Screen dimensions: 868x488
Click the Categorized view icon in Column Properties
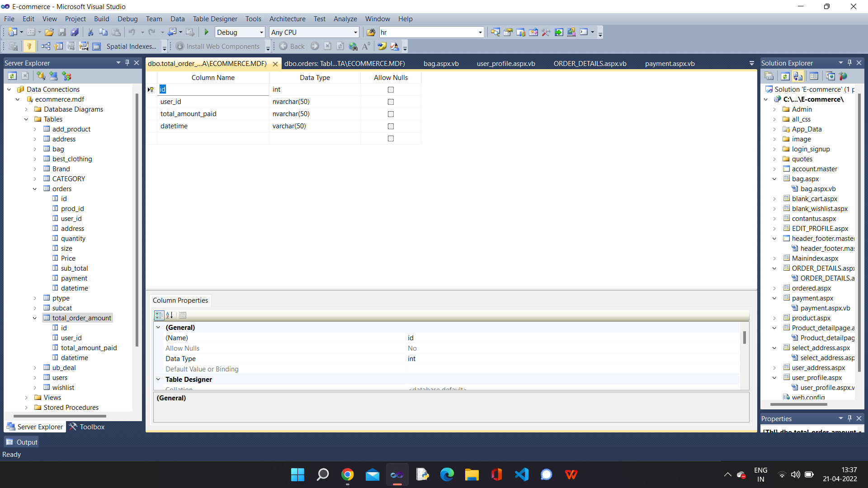pyautogui.click(x=159, y=315)
